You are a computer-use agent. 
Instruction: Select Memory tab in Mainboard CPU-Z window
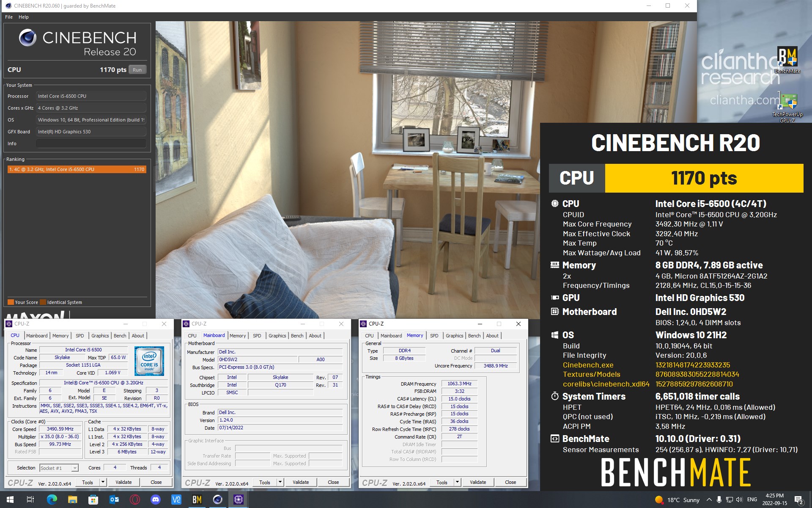coord(238,336)
